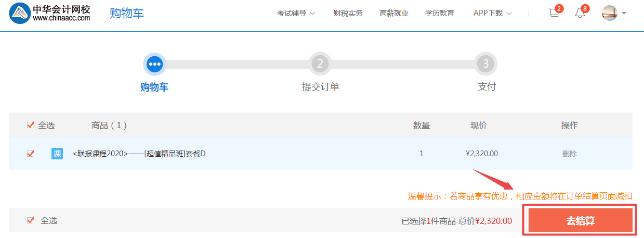Open the 高薪就业 menu item

[394, 14]
